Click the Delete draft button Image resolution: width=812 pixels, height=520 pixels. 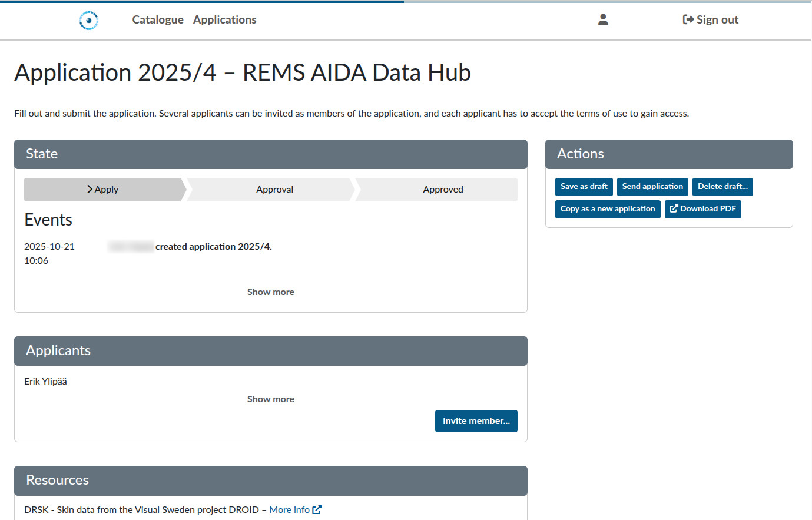[722, 187]
